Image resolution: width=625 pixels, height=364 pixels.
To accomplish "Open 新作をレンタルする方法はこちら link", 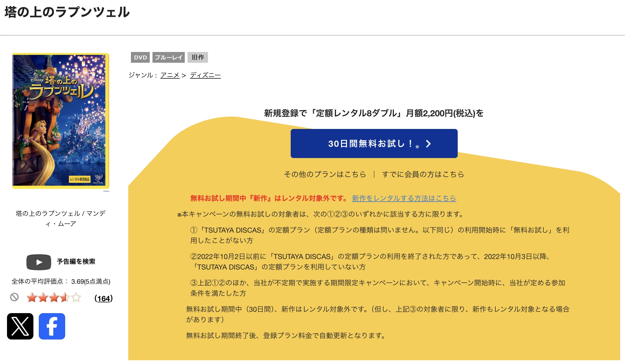I will [404, 198].
